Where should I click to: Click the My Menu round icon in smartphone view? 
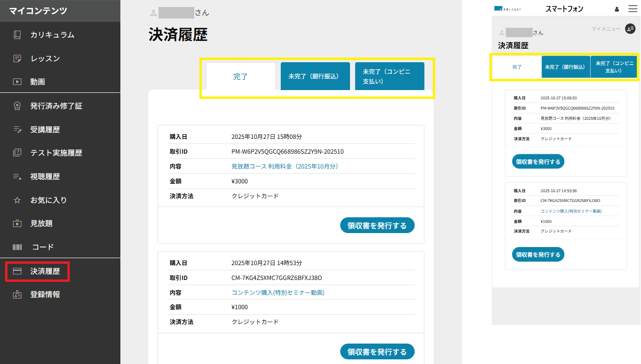click(x=630, y=29)
